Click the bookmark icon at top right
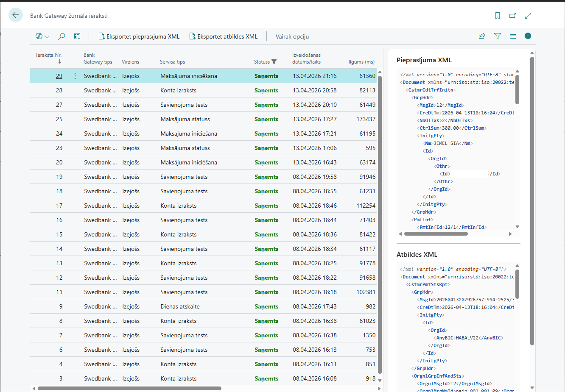 point(498,16)
